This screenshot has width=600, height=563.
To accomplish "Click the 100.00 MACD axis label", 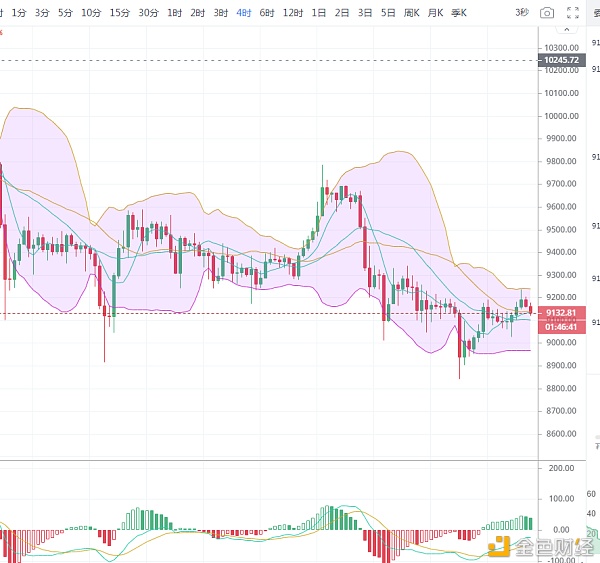I will point(561,499).
